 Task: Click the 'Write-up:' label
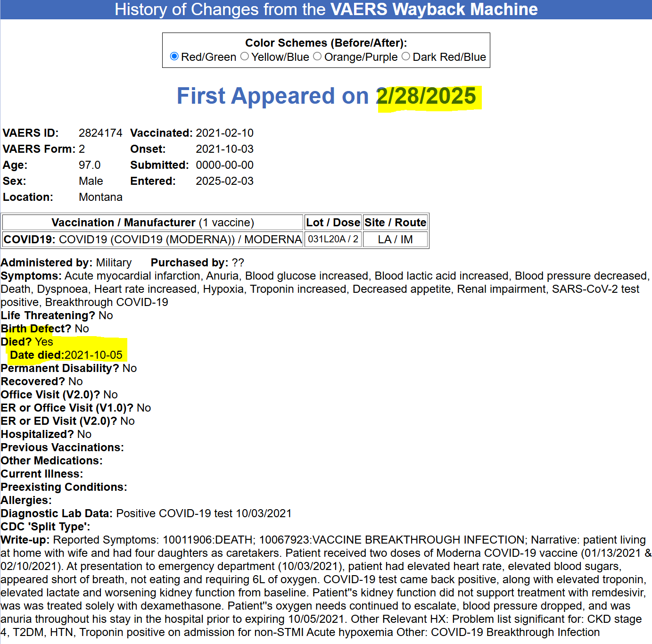point(25,540)
